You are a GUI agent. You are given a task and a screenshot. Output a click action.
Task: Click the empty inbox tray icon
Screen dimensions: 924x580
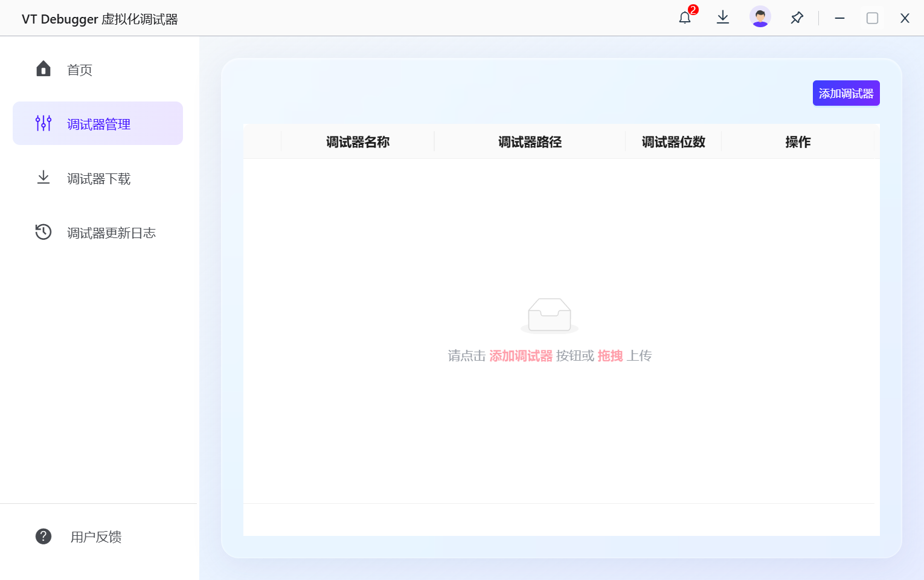550,315
